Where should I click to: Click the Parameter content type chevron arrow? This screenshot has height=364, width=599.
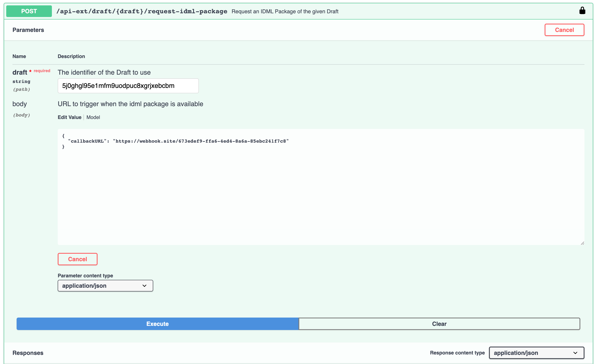pyautogui.click(x=144, y=286)
